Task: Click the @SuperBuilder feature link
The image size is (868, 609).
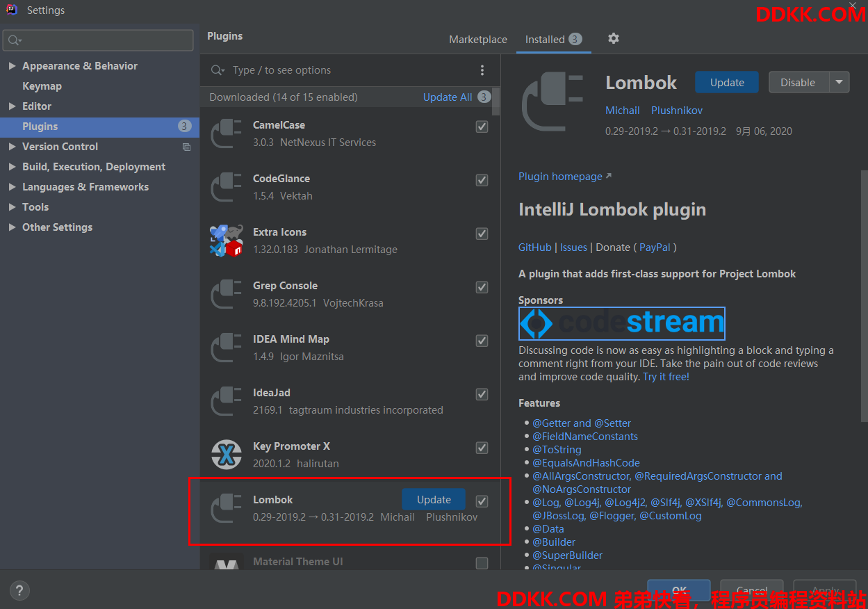Action: tap(567, 555)
